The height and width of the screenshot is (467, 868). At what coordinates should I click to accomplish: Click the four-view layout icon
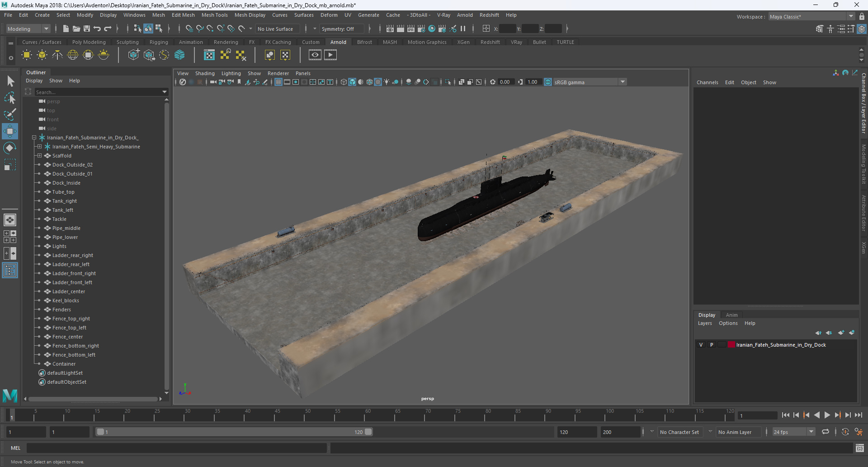pos(10,237)
